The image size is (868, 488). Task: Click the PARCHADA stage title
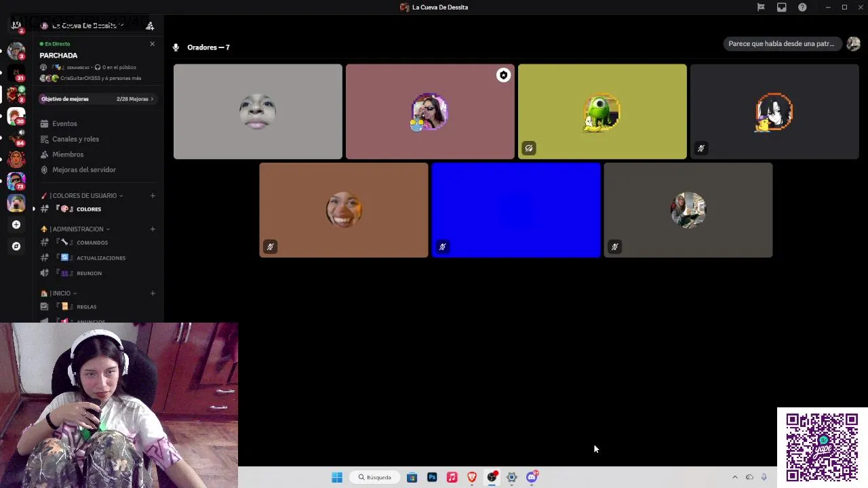58,56
